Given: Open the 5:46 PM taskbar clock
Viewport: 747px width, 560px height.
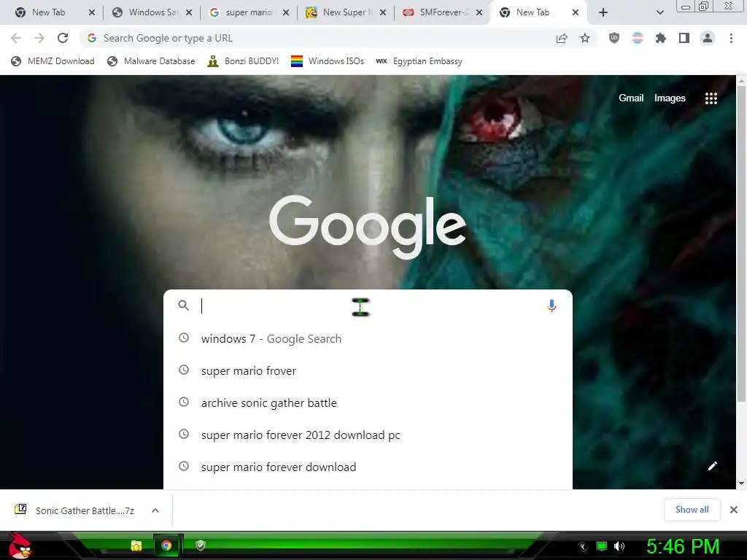Looking at the screenshot, I should [683, 546].
